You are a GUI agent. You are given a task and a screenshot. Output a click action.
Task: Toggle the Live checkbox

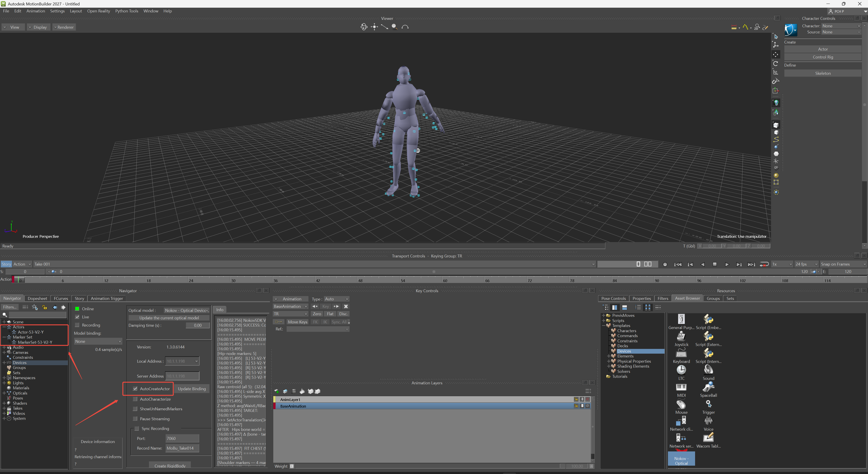(77, 317)
